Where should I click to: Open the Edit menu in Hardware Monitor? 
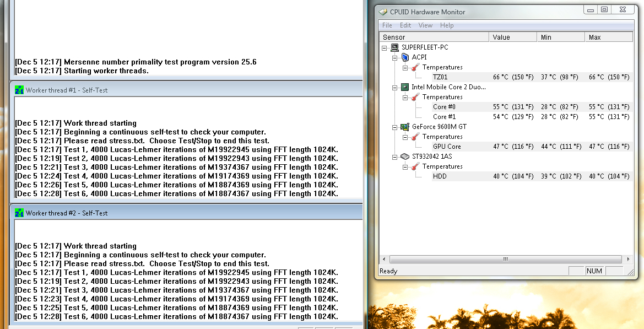405,25
